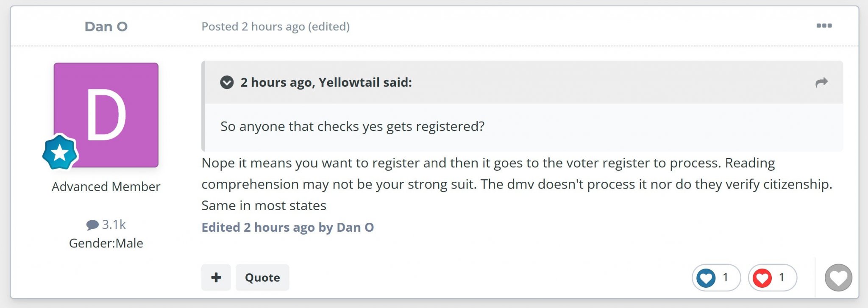
Task: Open Dan O's purple avatar
Action: (106, 115)
